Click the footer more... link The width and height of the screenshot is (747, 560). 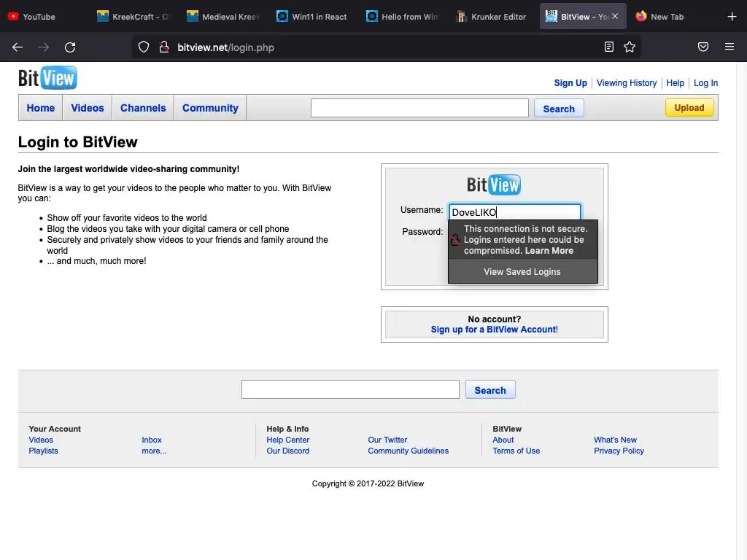pyautogui.click(x=154, y=451)
